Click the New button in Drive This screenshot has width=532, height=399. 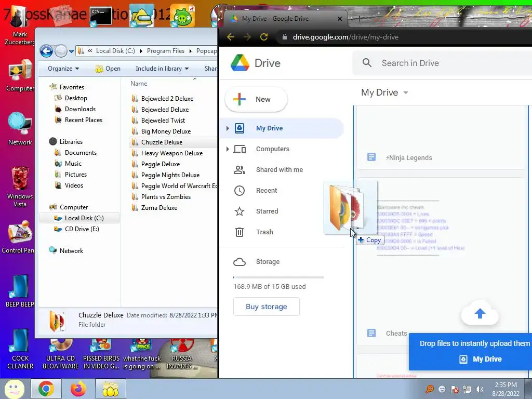point(256,99)
